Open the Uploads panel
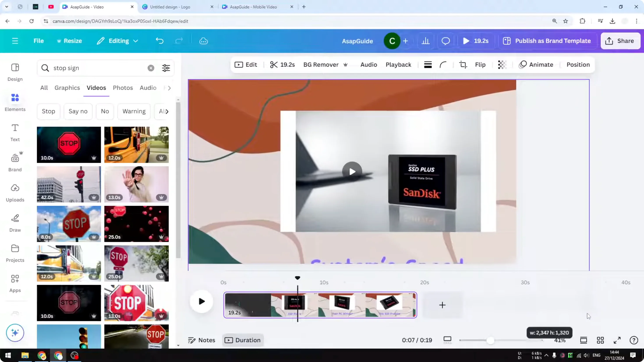644x362 pixels. tap(15, 192)
